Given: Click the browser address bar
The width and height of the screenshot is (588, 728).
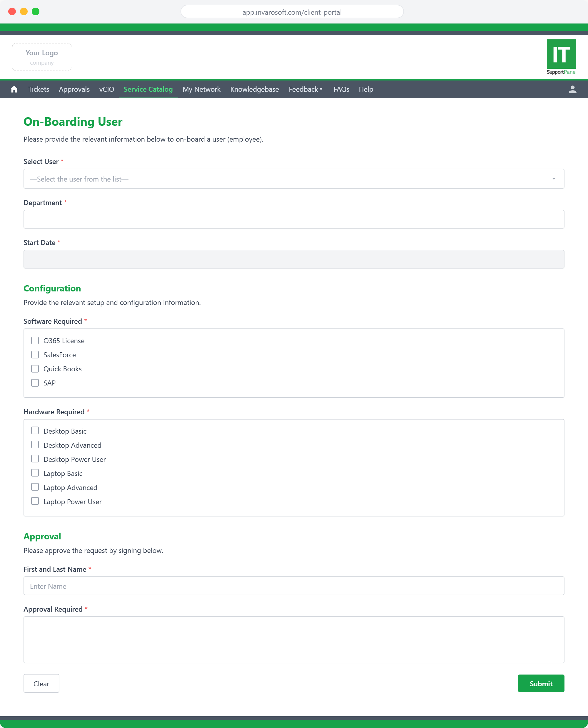Looking at the screenshot, I should [x=292, y=12].
